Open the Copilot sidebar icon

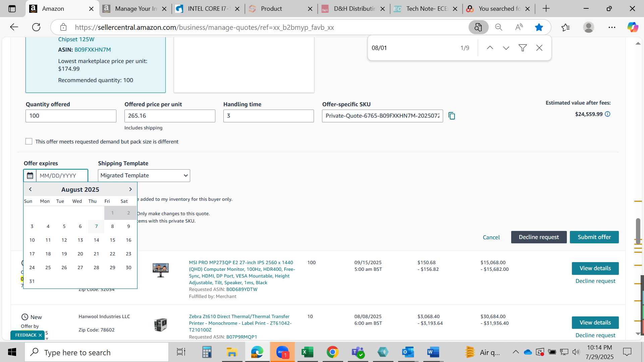(x=633, y=27)
